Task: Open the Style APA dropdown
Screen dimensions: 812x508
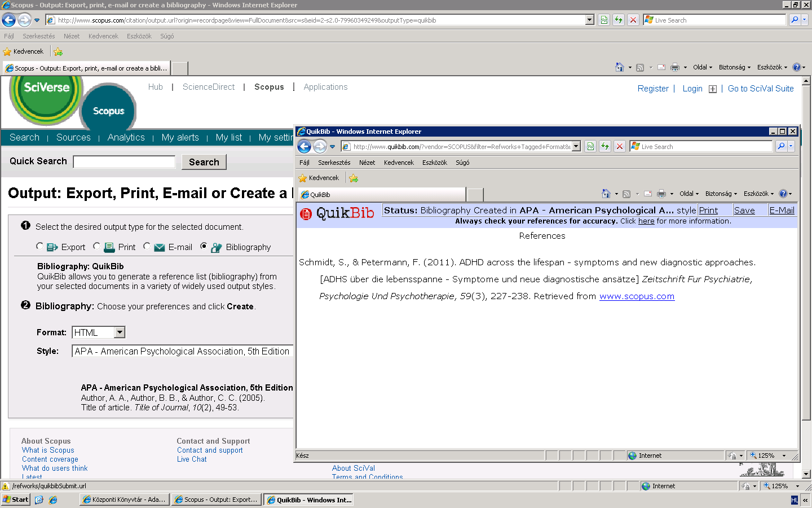Action: pos(182,351)
